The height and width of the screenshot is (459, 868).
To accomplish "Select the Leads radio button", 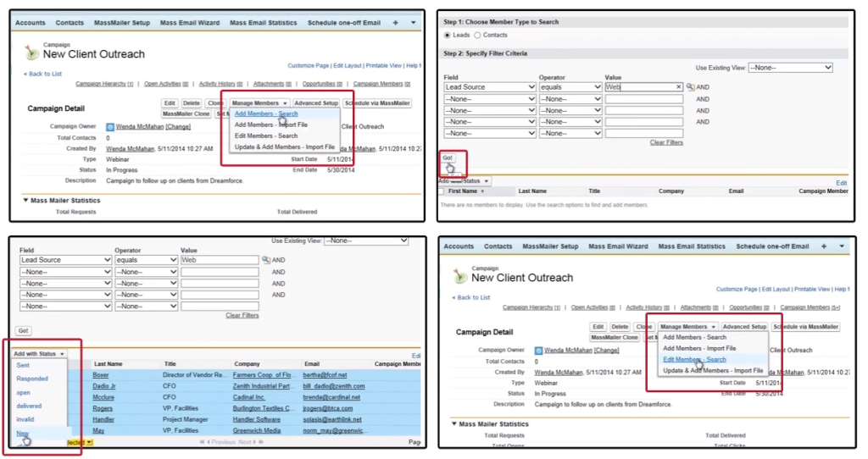I will 448,35.
